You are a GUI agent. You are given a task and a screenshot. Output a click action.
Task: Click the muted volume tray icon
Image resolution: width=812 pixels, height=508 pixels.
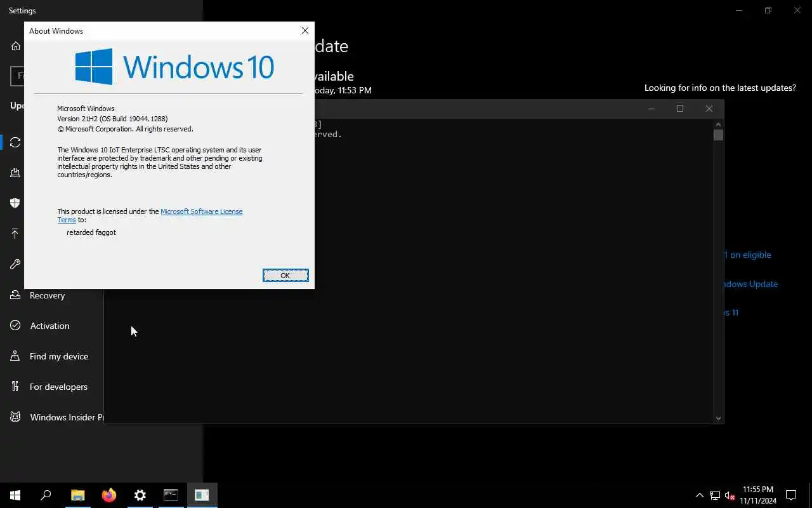tap(730, 495)
